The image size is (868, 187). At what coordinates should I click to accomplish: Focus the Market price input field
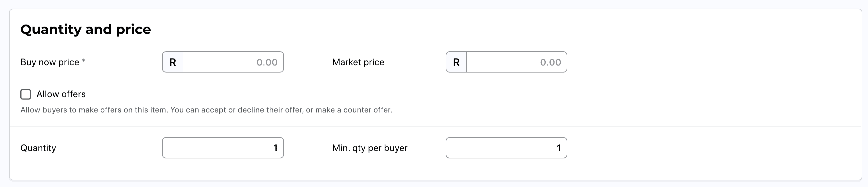pyautogui.click(x=516, y=62)
